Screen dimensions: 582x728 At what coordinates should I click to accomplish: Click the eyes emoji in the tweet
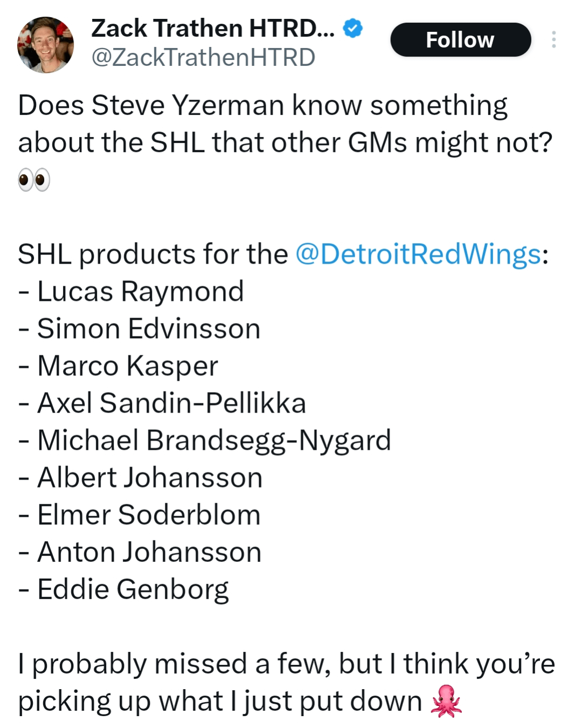pos(34,180)
